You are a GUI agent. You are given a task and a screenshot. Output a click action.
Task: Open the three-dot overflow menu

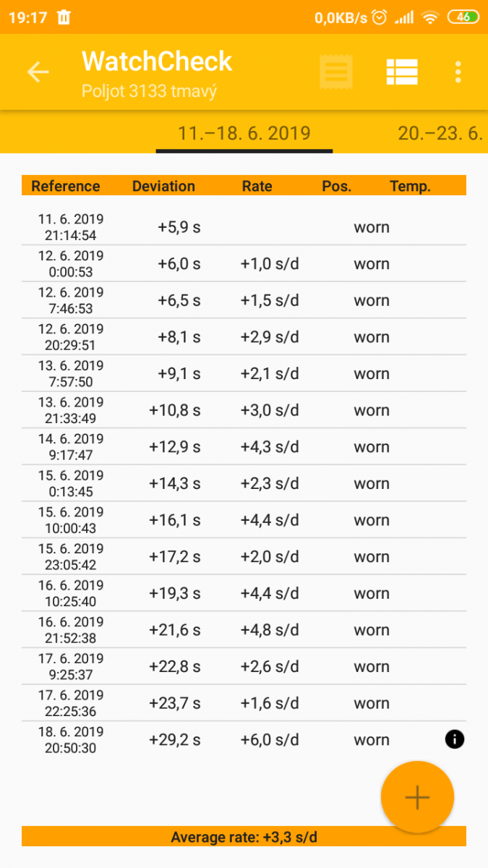point(458,72)
